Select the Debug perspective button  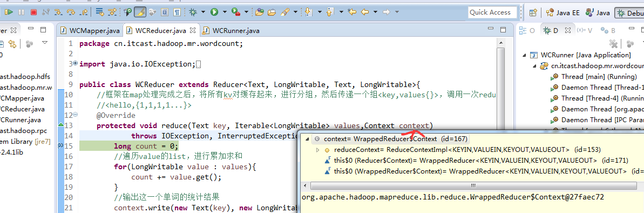coord(629,13)
